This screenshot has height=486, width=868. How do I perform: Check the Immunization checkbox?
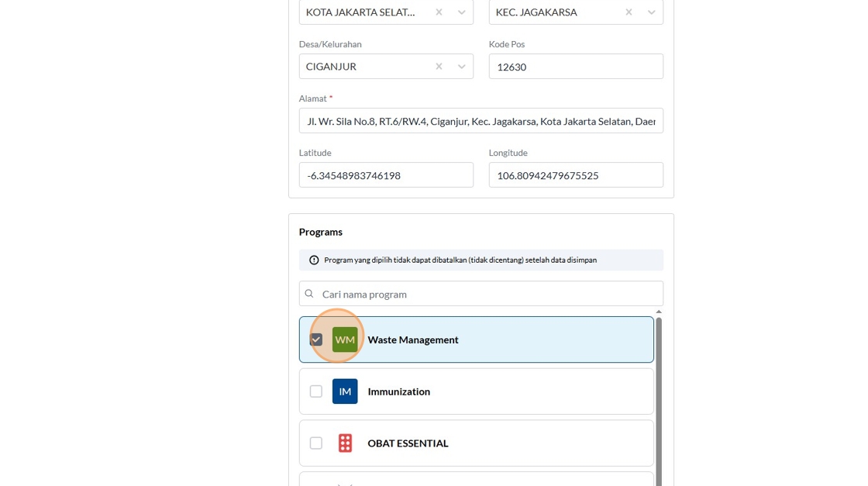point(316,391)
